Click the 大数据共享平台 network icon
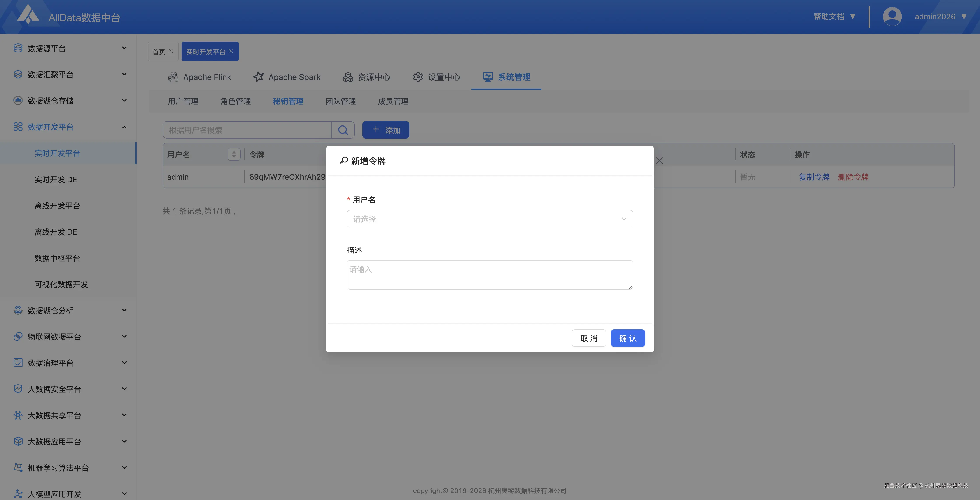 point(18,415)
